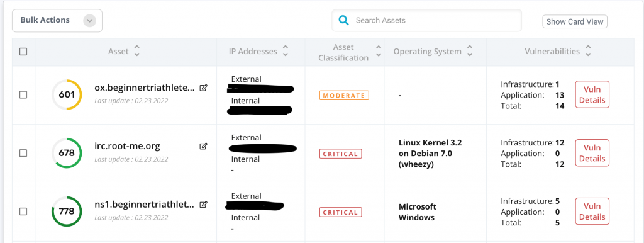The width and height of the screenshot is (644, 243).
Task: Click the MODERATE classification badge
Action: pos(344,96)
